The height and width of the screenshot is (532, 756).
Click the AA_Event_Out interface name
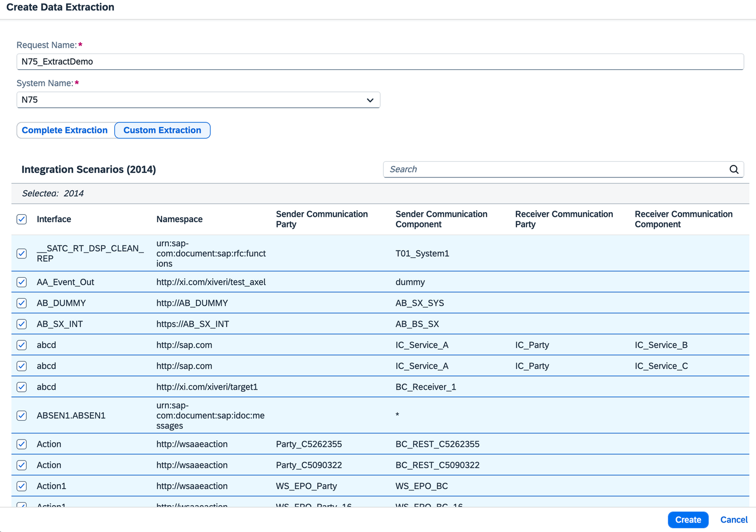[x=66, y=282]
